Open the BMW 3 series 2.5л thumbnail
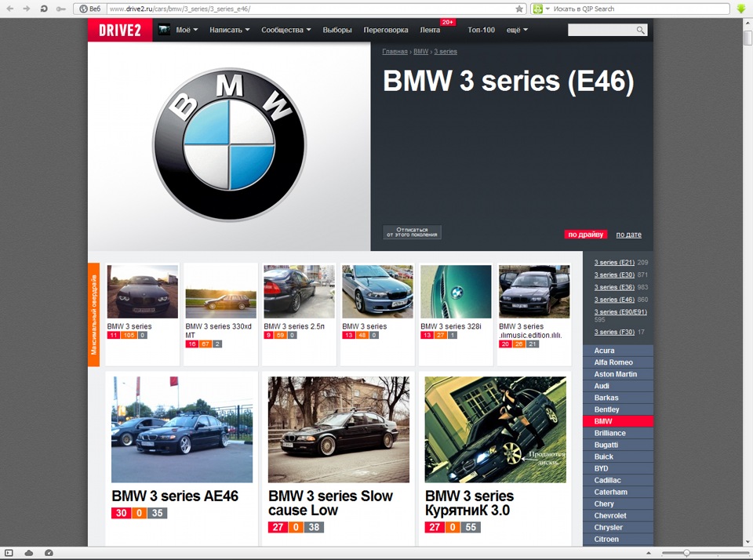This screenshot has width=753, height=560. [x=299, y=292]
